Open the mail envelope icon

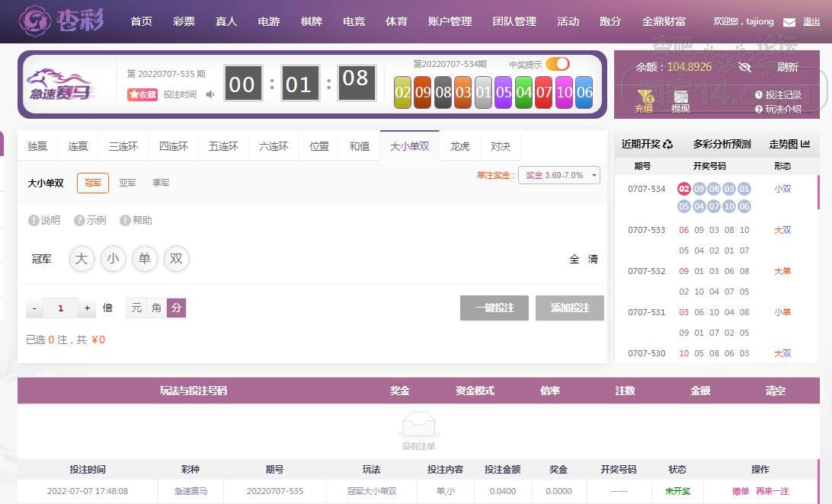click(x=789, y=22)
